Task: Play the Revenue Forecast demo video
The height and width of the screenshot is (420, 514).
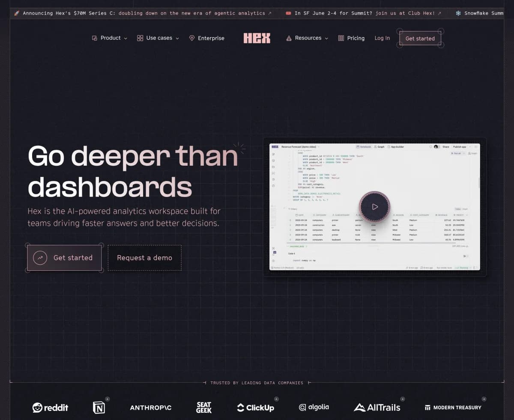Action: [x=374, y=207]
